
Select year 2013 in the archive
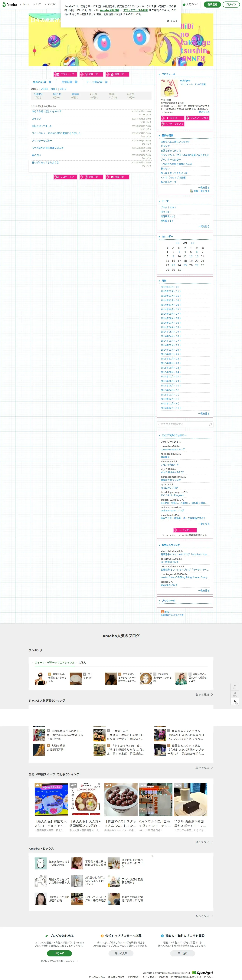(x=54, y=89)
